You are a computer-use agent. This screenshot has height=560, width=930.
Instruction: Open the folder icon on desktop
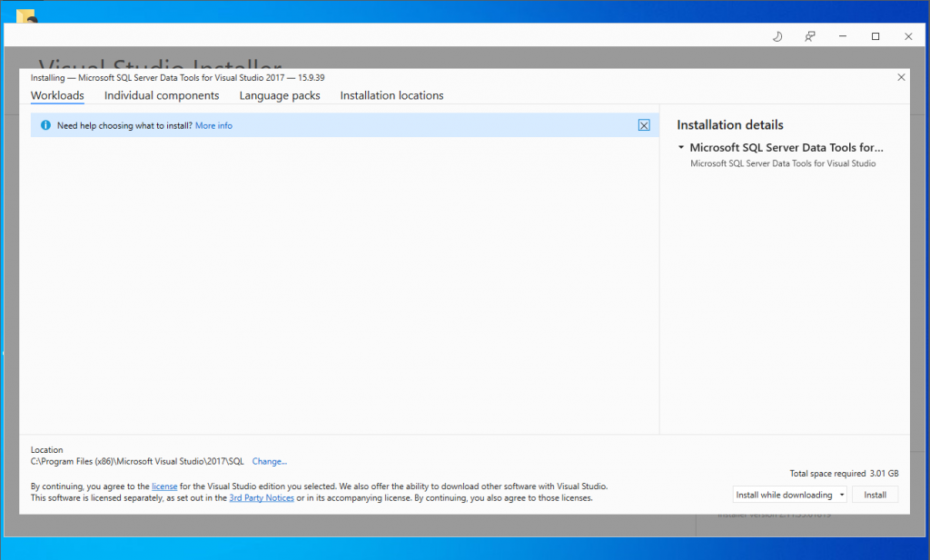[26, 16]
